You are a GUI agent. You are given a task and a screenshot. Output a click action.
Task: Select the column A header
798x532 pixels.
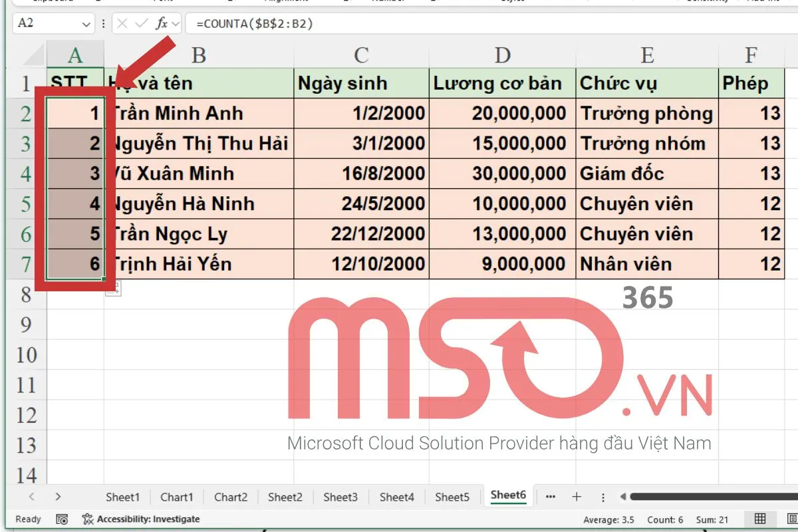pyautogui.click(x=74, y=55)
